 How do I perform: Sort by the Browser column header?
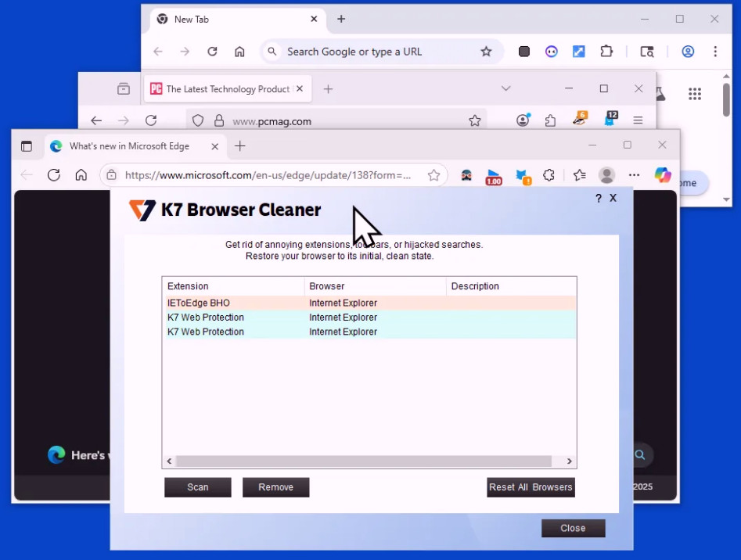point(376,286)
